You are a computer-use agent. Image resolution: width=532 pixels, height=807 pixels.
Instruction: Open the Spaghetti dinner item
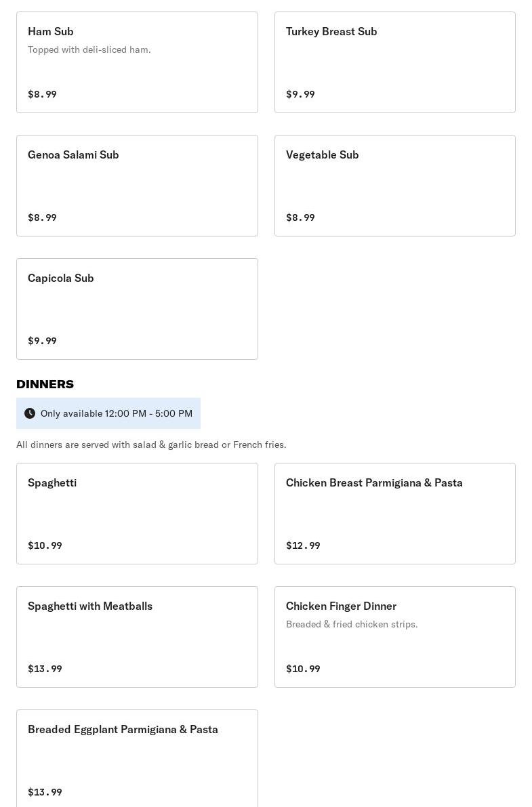137,514
